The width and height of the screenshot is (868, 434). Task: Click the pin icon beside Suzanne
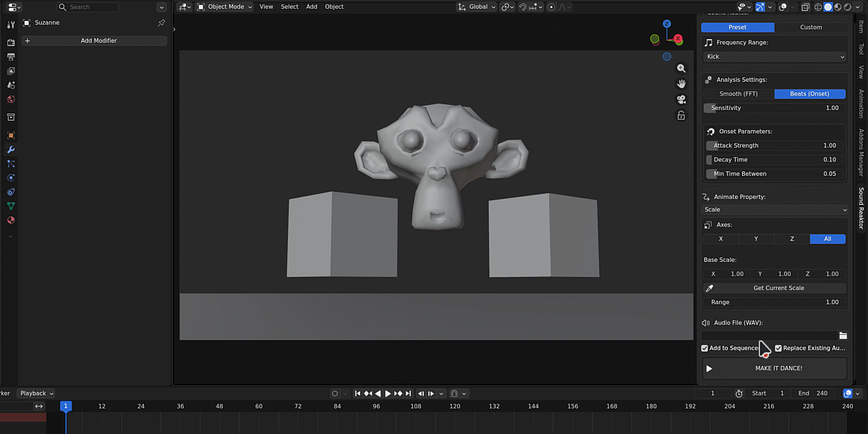(x=161, y=23)
